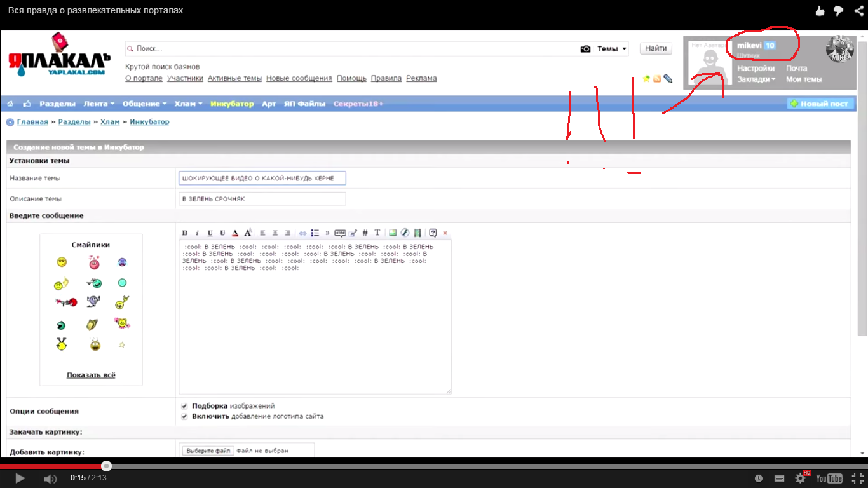Click the Название темы input field
The width and height of the screenshot is (868, 488).
[262, 178]
